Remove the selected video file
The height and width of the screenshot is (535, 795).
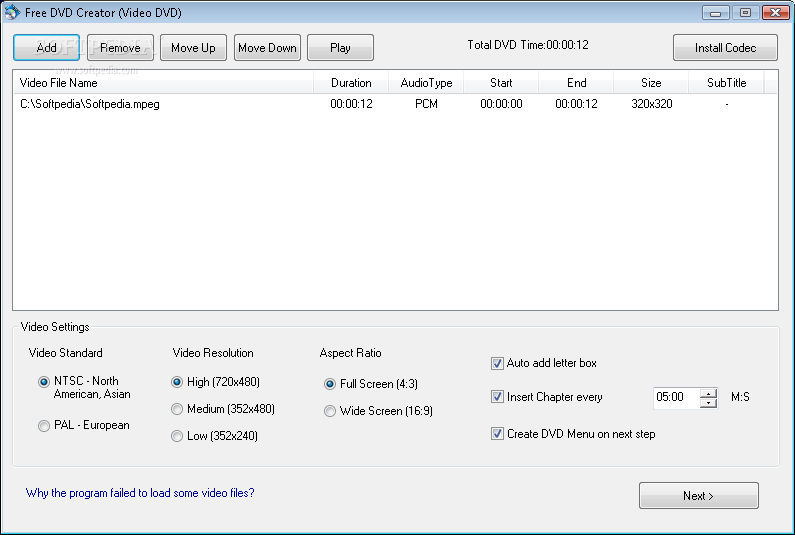[120, 48]
